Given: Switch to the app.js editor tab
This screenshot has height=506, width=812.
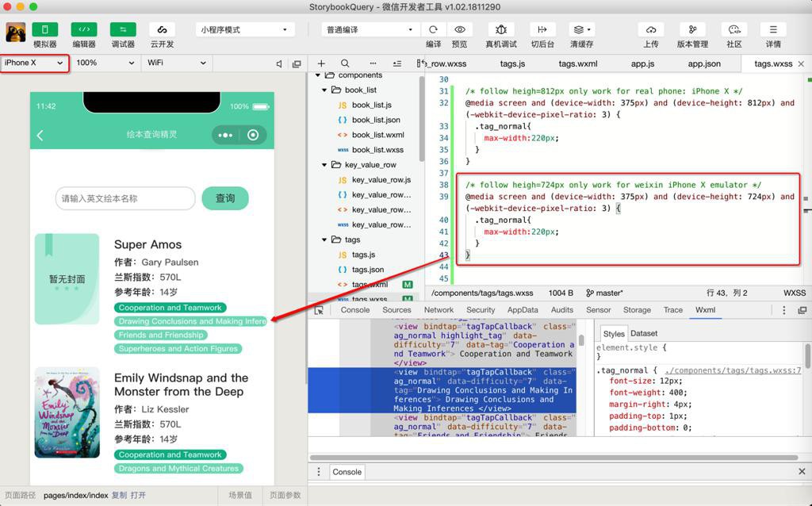Looking at the screenshot, I should click(642, 63).
